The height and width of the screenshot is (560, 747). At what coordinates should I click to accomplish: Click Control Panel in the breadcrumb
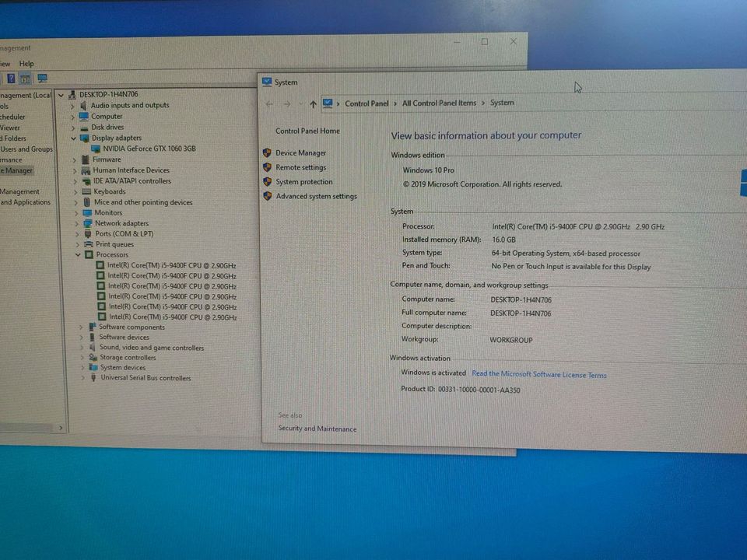[x=366, y=103]
